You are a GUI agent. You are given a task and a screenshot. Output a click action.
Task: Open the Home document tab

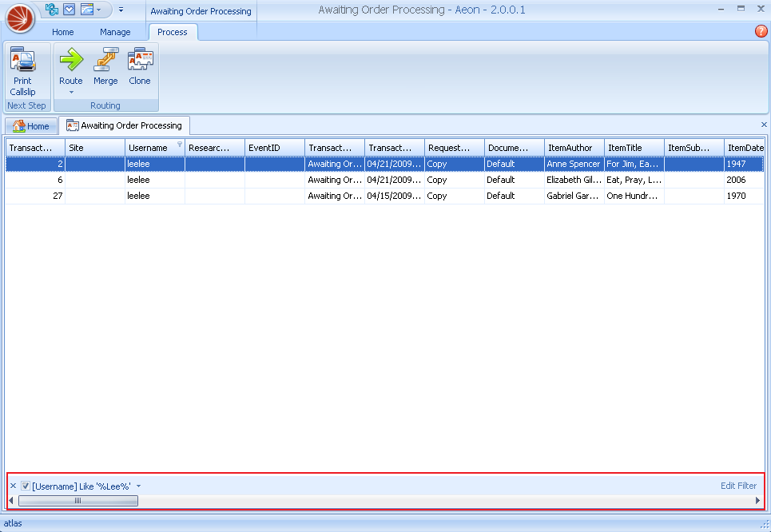coord(30,126)
